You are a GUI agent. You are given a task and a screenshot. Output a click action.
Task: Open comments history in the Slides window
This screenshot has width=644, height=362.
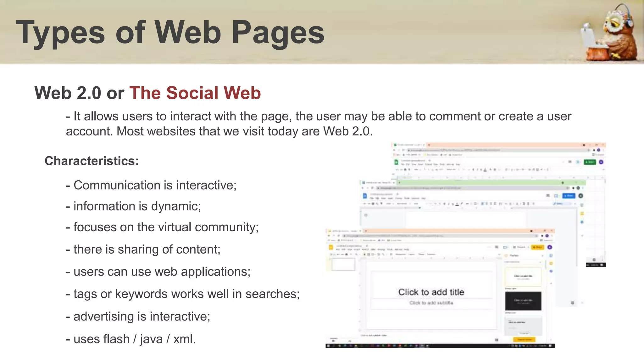(x=497, y=247)
